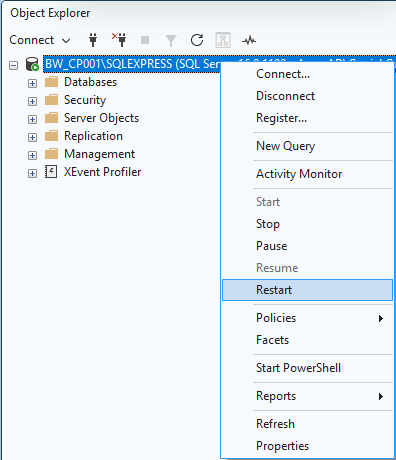Screen dimensions: 396x460
Task: Click the server database icon for BW_CP001\SQLEXPRESS
Action: click(32, 64)
